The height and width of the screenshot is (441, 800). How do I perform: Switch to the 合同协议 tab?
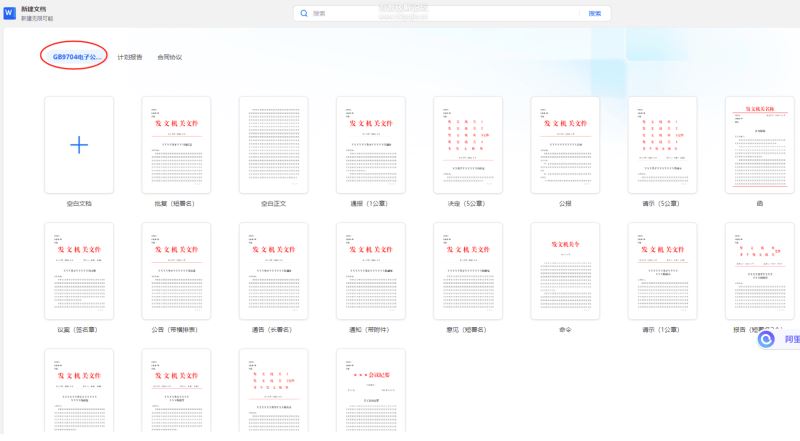169,57
